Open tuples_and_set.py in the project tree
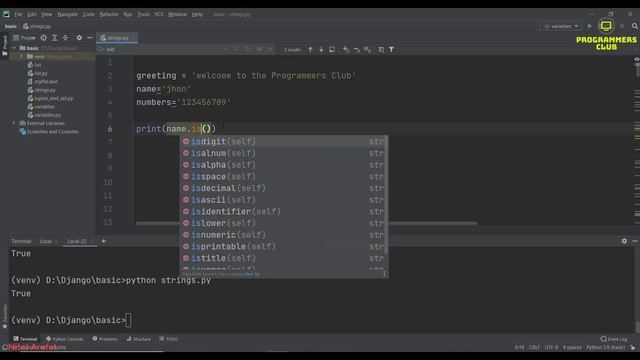Image resolution: width=640 pixels, height=360 pixels. 51,98
